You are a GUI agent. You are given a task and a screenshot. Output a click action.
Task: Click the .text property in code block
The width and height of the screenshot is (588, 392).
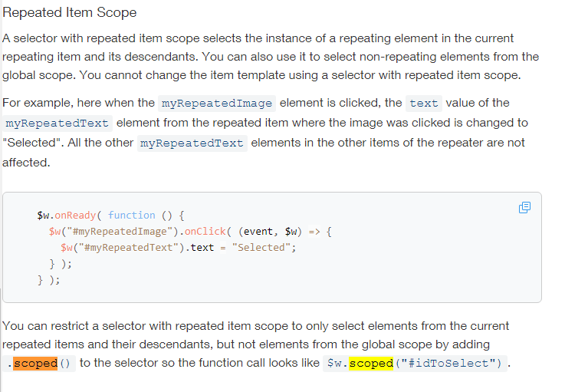pos(200,248)
